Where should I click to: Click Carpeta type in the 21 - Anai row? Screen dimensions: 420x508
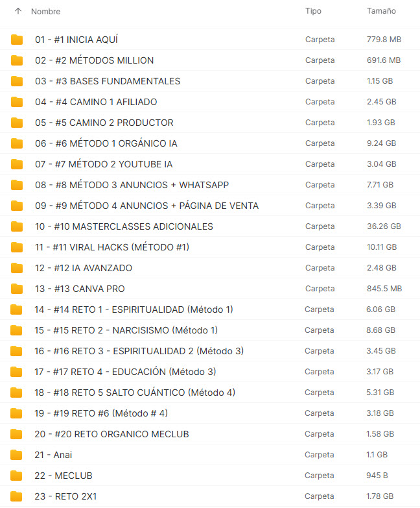pos(320,455)
